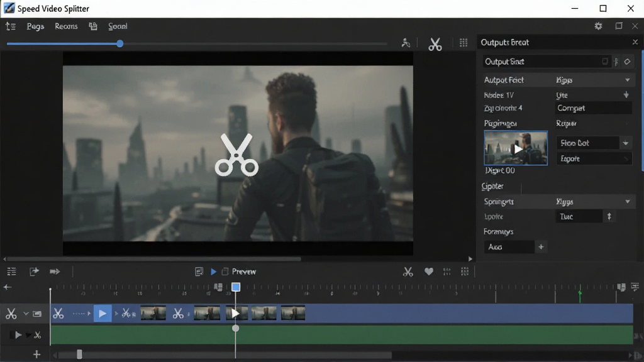Click the timeline zoom slider handle at bottom
Image resolution: width=644 pixels, height=362 pixels.
[79, 354]
